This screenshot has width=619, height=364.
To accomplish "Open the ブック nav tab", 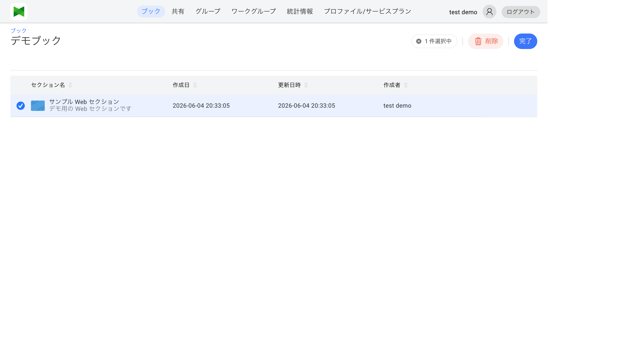I will coord(151,12).
